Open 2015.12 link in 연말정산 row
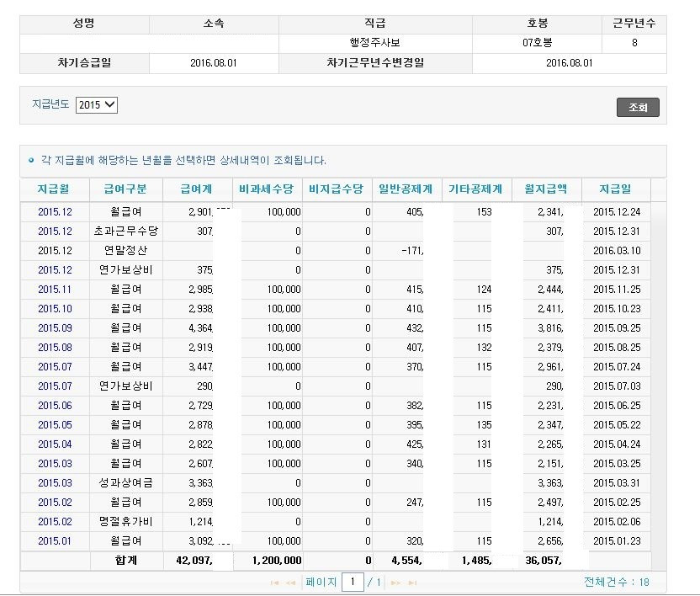Viewport: 700px width, 596px height. coord(55,250)
